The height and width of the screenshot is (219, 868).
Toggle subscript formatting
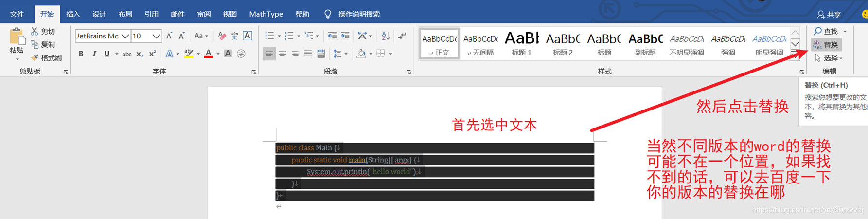pos(140,54)
